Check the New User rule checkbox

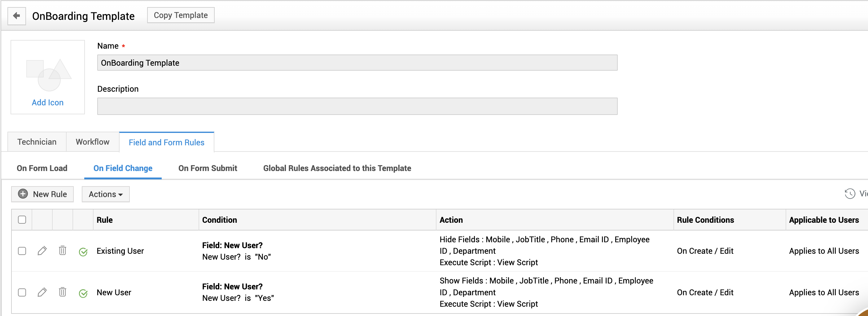click(x=22, y=292)
